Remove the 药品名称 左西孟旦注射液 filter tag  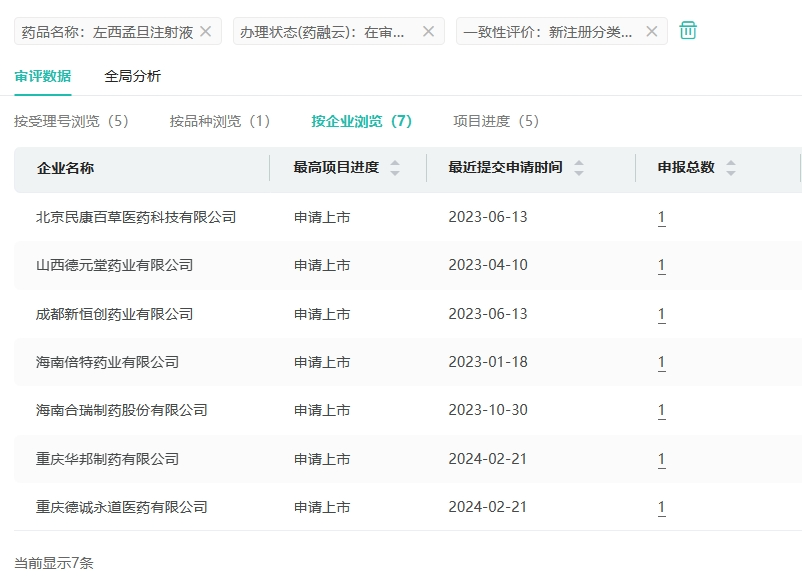(x=205, y=31)
